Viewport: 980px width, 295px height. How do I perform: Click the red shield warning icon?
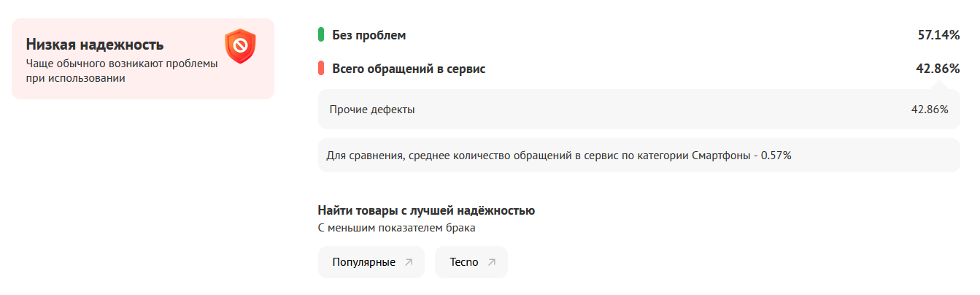pos(240,46)
